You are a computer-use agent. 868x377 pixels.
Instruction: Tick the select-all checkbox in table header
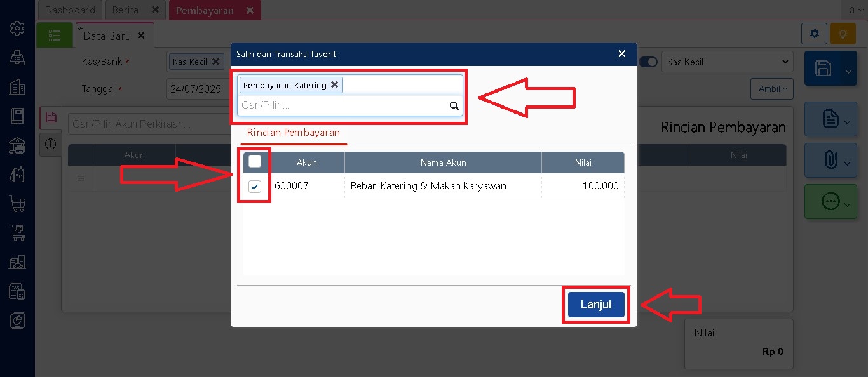pos(255,162)
